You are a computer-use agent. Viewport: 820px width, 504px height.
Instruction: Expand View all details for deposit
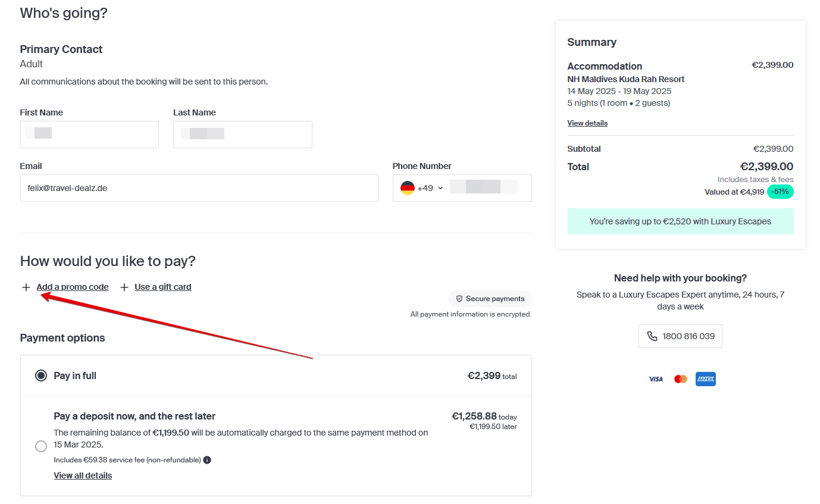point(83,475)
